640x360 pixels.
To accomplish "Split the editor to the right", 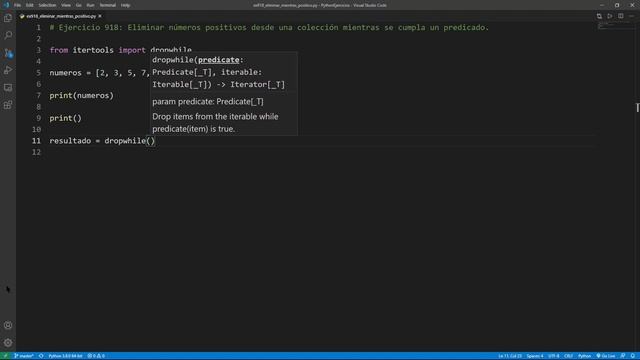I will [620, 16].
